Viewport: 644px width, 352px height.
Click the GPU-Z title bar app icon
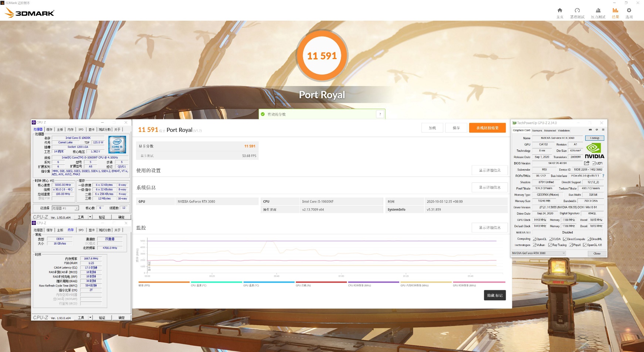514,123
